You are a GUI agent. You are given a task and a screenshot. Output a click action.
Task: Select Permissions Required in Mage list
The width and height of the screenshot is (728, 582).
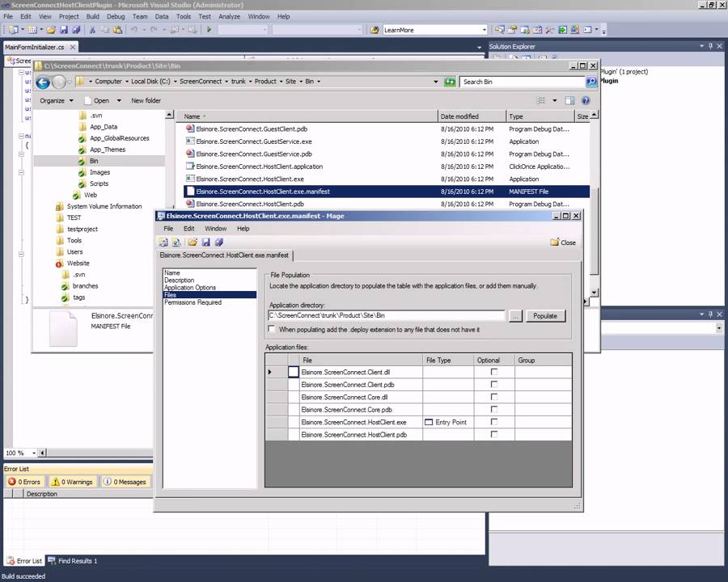click(x=193, y=302)
